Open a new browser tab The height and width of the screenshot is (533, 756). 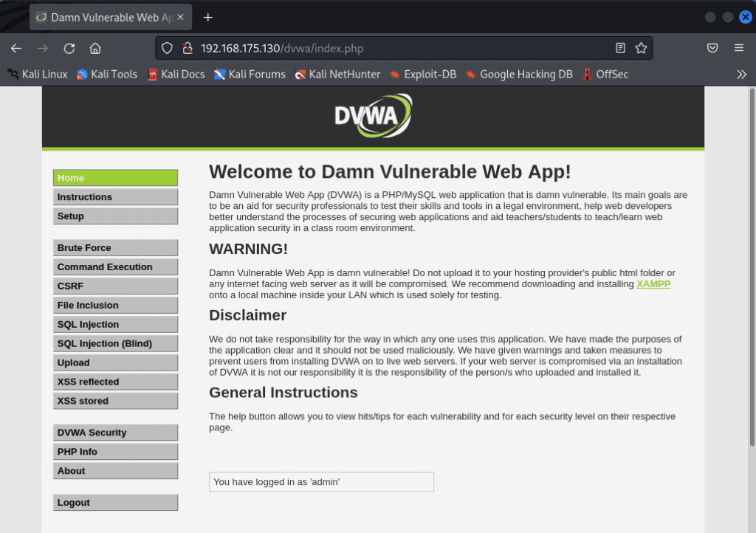(x=207, y=18)
